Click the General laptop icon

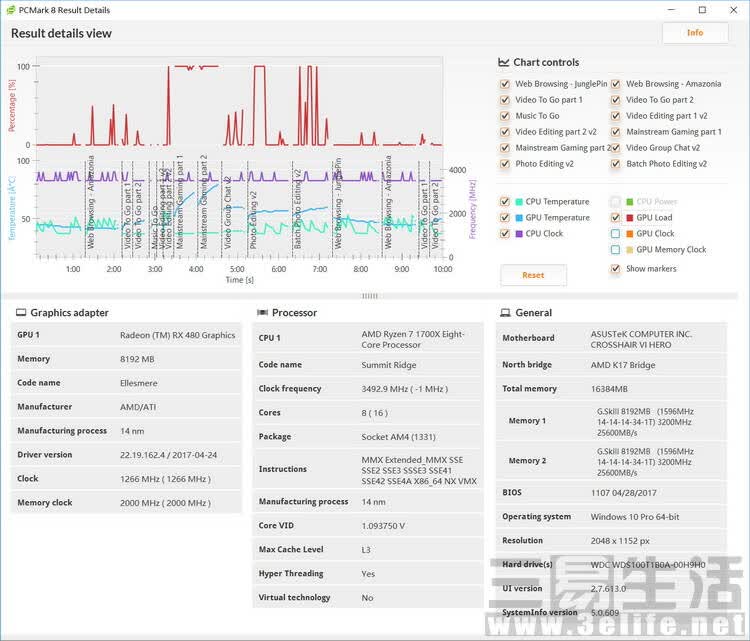[505, 312]
